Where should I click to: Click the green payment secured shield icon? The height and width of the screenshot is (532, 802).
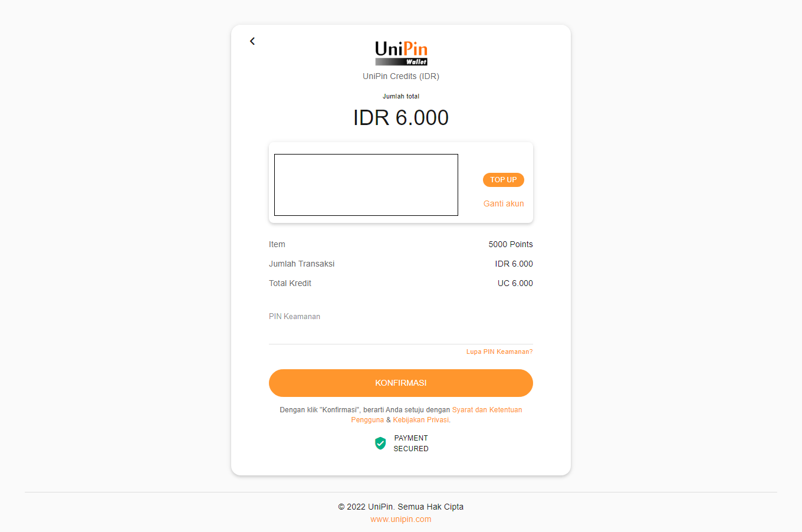coord(380,443)
